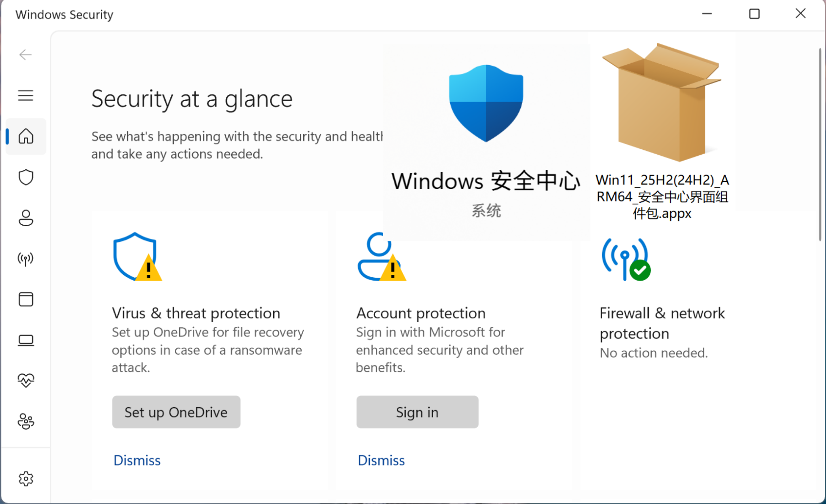Open Device performance & health sidebar icon
This screenshot has width=826, height=504.
(26, 380)
